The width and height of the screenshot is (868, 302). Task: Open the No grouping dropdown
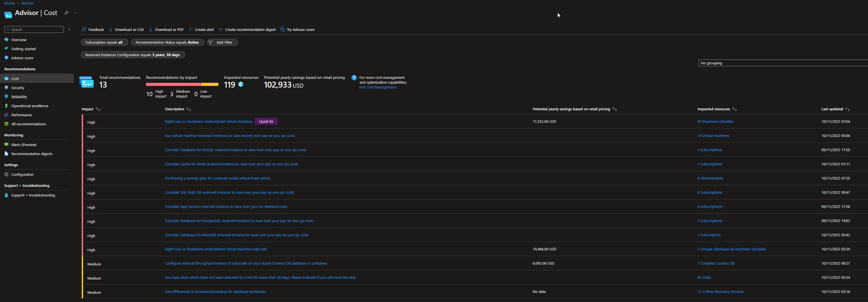click(783, 63)
